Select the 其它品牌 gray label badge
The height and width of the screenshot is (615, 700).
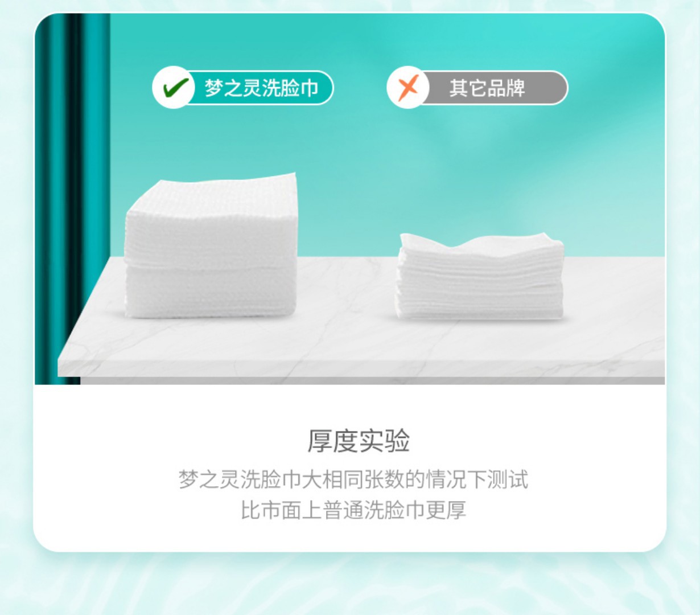[x=477, y=88]
